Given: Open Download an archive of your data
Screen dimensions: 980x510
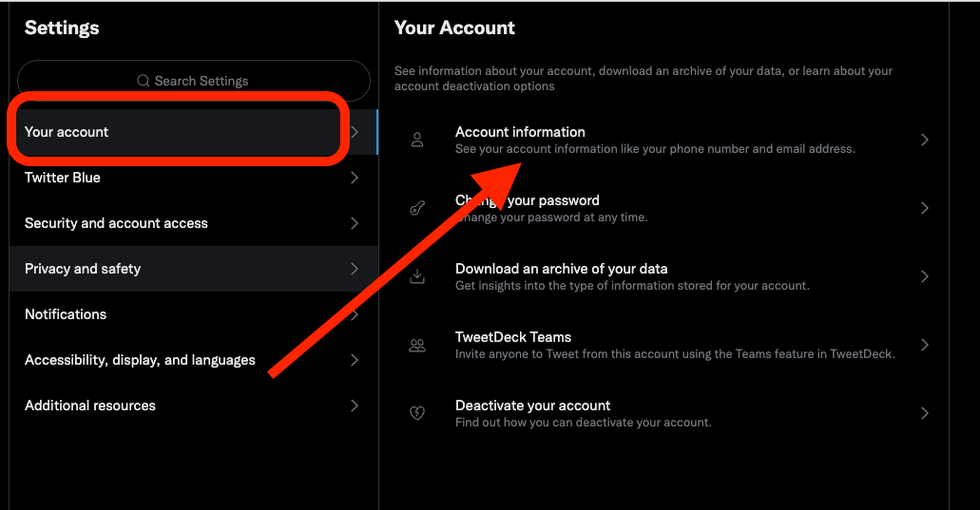Looking at the screenshot, I should click(663, 276).
